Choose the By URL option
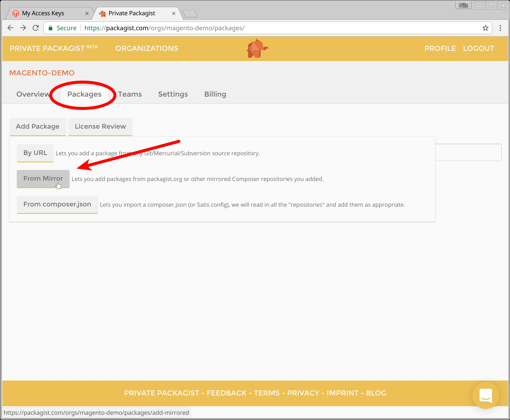510x420 pixels. pos(35,153)
